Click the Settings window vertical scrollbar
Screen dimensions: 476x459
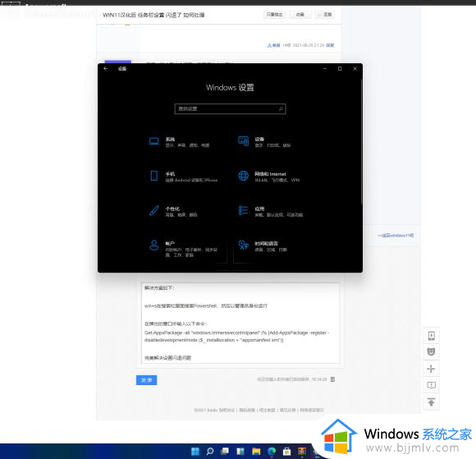[x=361, y=141]
